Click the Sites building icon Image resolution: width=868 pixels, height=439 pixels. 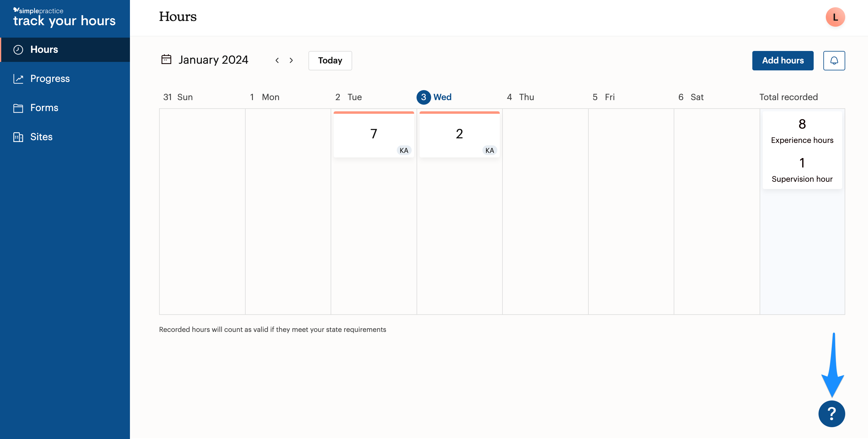(x=18, y=137)
